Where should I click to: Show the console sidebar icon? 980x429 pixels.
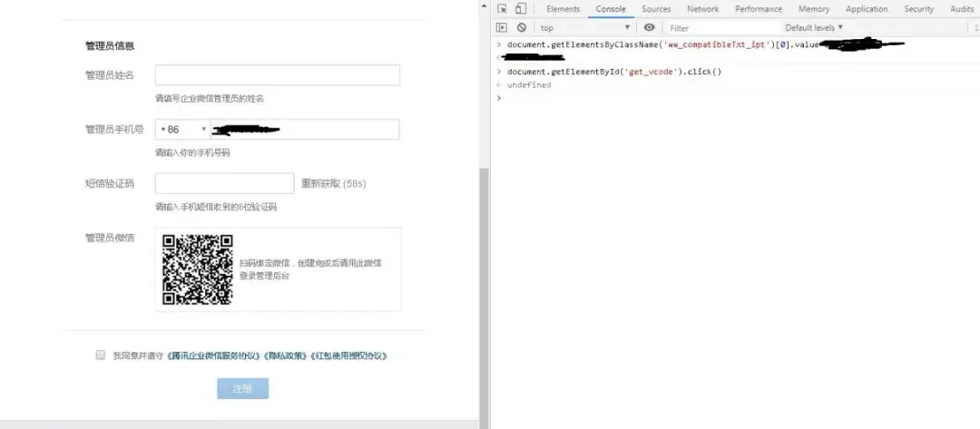click(501, 27)
